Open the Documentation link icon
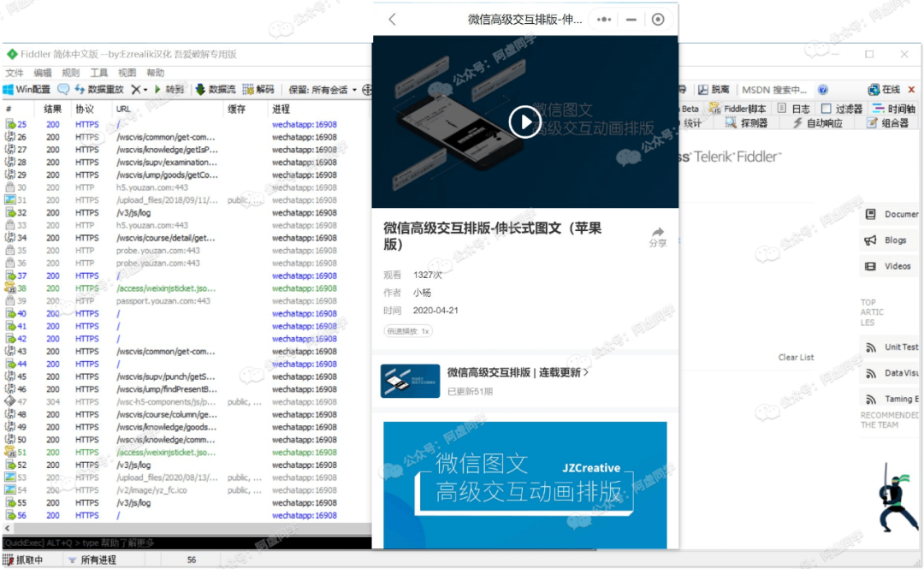Image resolution: width=924 pixels, height=569 pixels. [870, 214]
